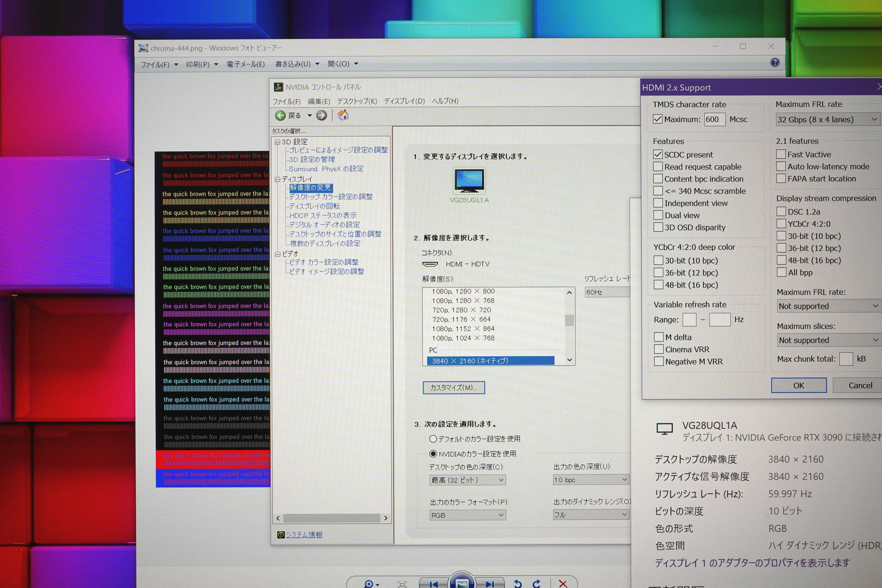Click NVIDIA Control Panel title bar icon

point(278,87)
